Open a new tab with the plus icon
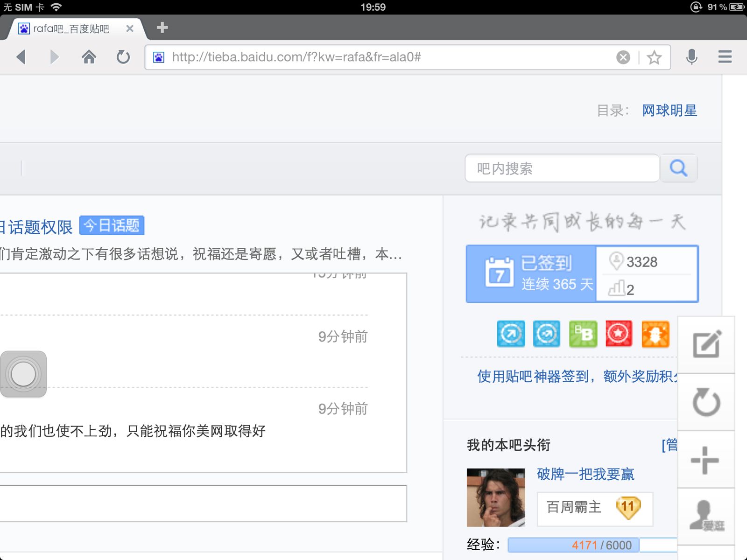 pyautogui.click(x=162, y=28)
